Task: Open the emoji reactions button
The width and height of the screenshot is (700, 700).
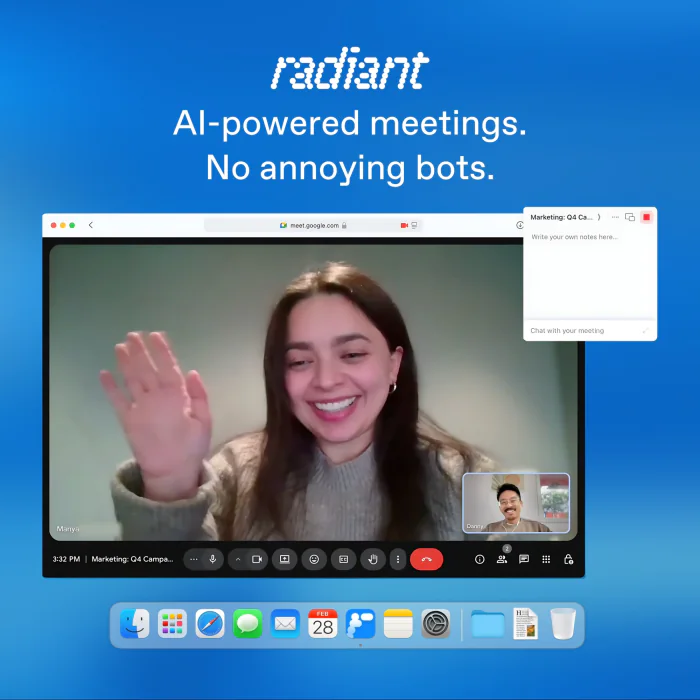Action: click(x=314, y=559)
